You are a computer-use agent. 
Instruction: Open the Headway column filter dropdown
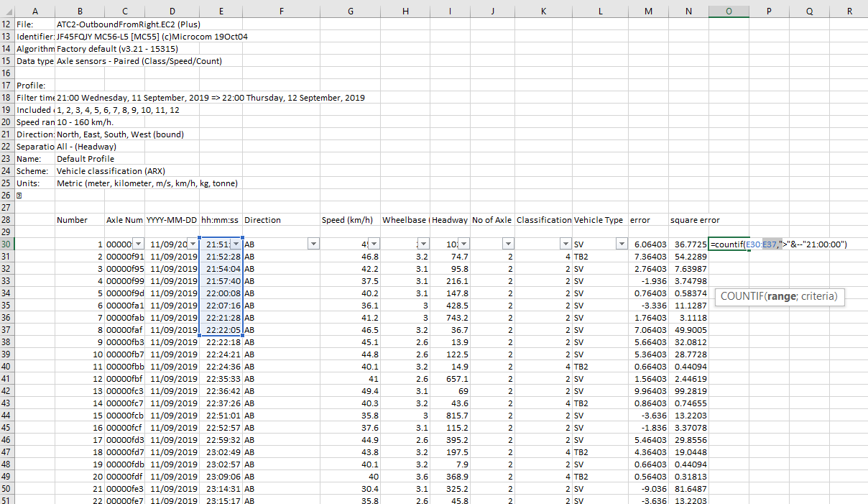[463, 244]
